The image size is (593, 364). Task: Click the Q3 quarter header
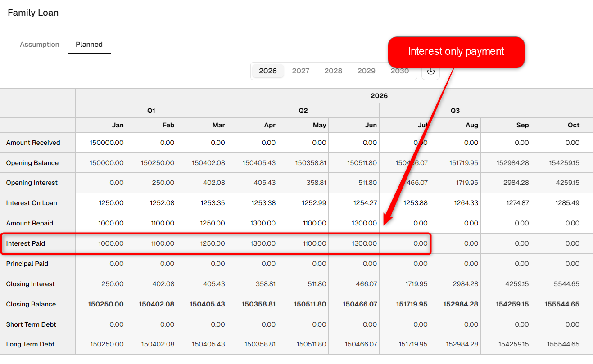coord(455,111)
